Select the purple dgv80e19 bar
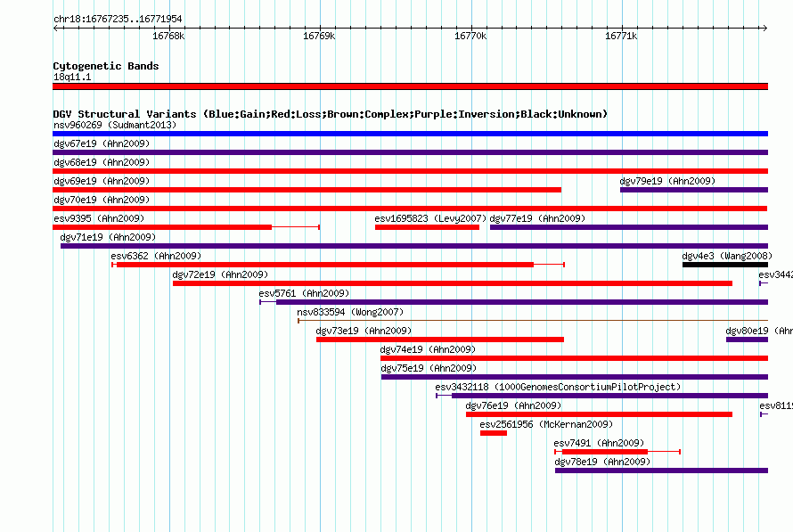This screenshot has height=532, width=793. [x=747, y=340]
